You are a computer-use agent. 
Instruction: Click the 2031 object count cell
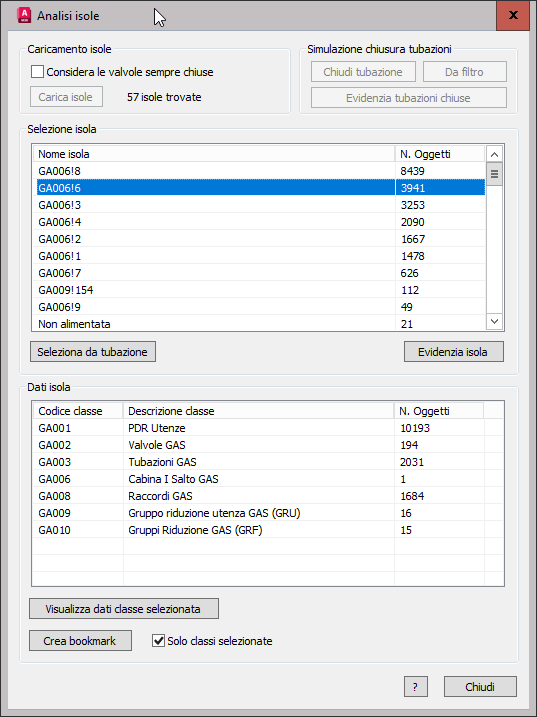[439, 462]
